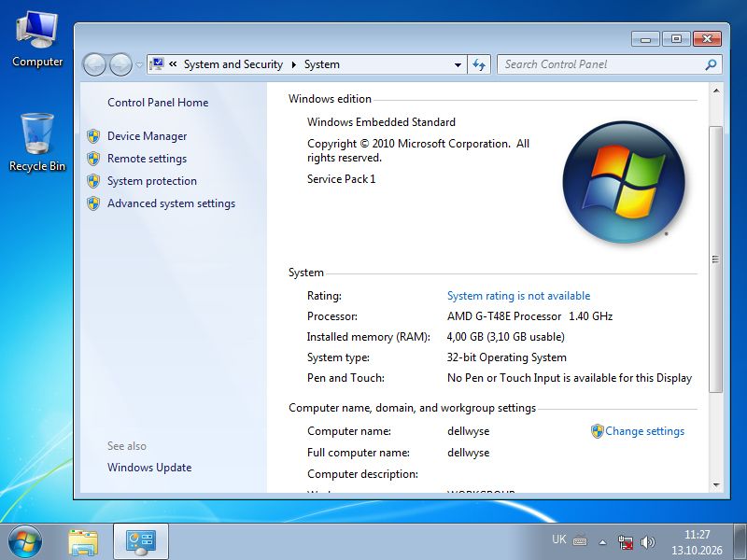Viewport: 747px width, 560px height.
Task: Select the Recycle Bin desktop icon
Action: pos(37,143)
